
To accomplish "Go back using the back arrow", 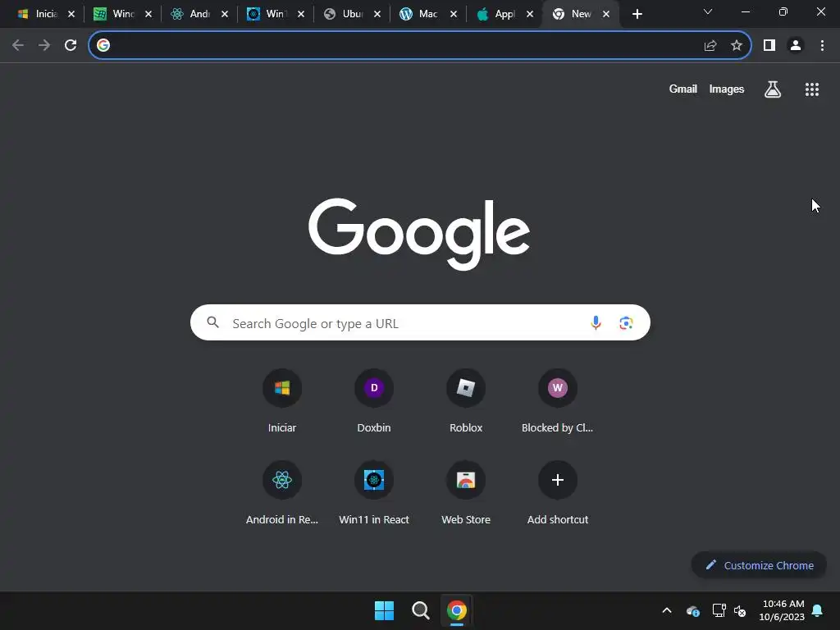I will pos(18,46).
